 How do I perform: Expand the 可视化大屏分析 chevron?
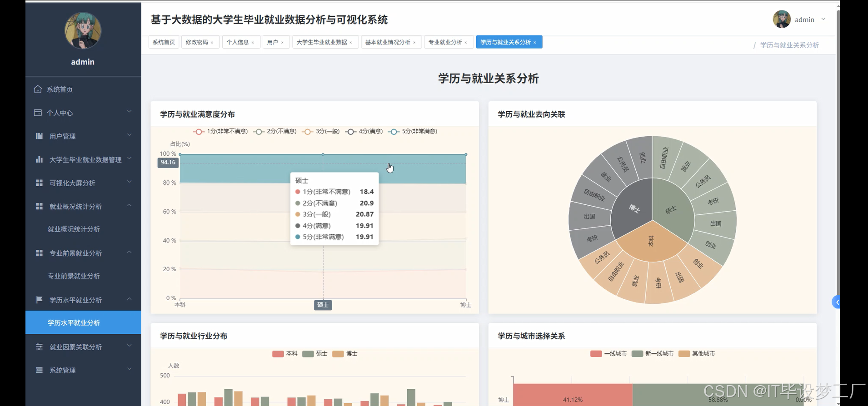(130, 182)
